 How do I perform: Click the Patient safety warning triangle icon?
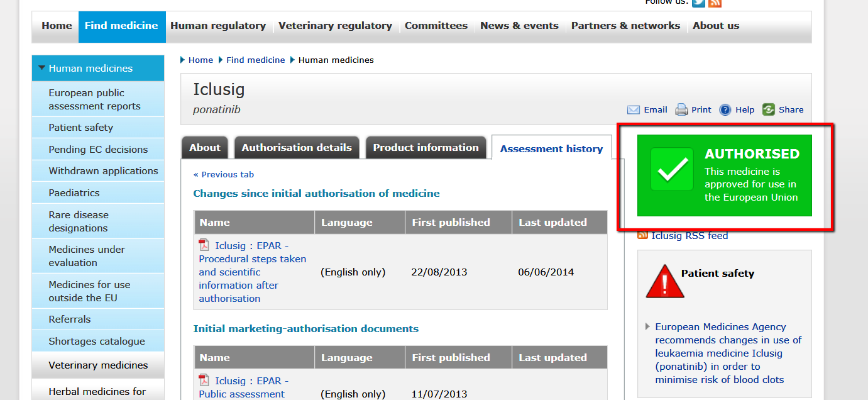coord(664,281)
